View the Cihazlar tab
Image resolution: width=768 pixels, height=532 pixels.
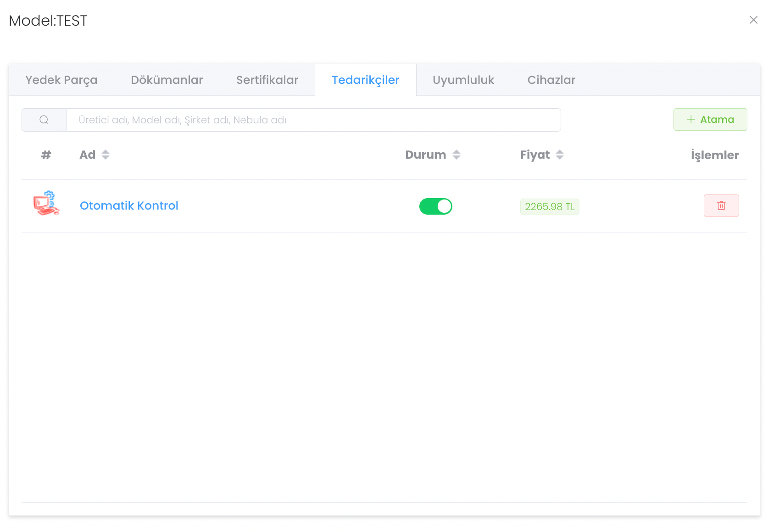click(x=551, y=80)
